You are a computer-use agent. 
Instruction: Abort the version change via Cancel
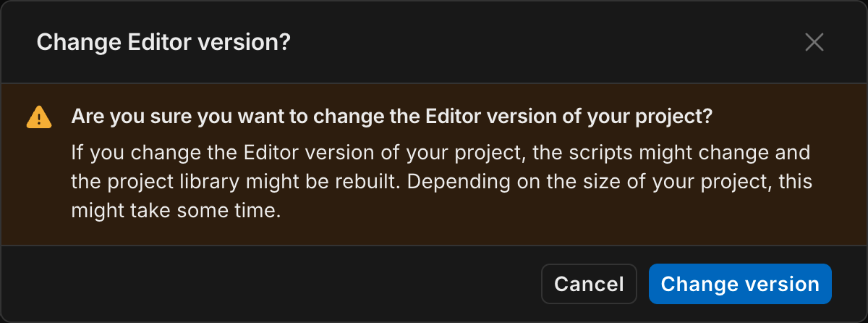coord(589,284)
